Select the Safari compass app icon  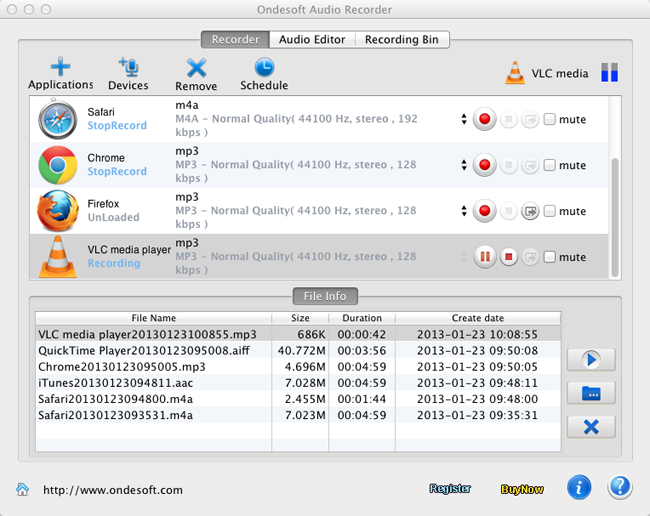point(58,119)
